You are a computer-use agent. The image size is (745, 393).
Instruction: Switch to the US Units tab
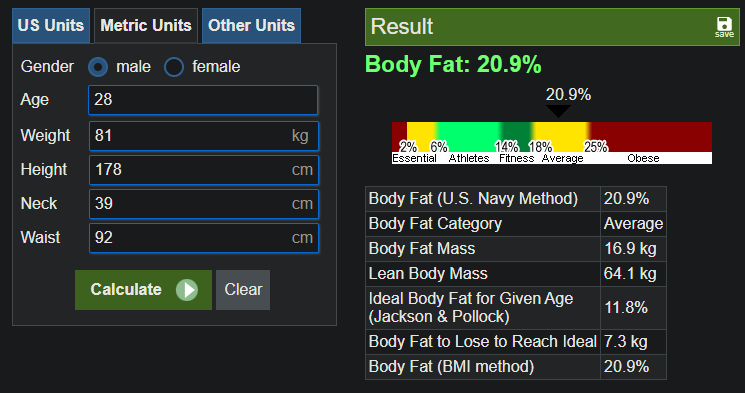click(x=51, y=26)
